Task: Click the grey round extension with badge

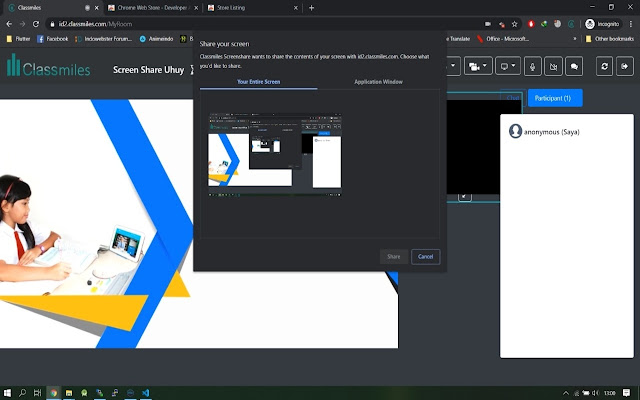Action: (558, 24)
